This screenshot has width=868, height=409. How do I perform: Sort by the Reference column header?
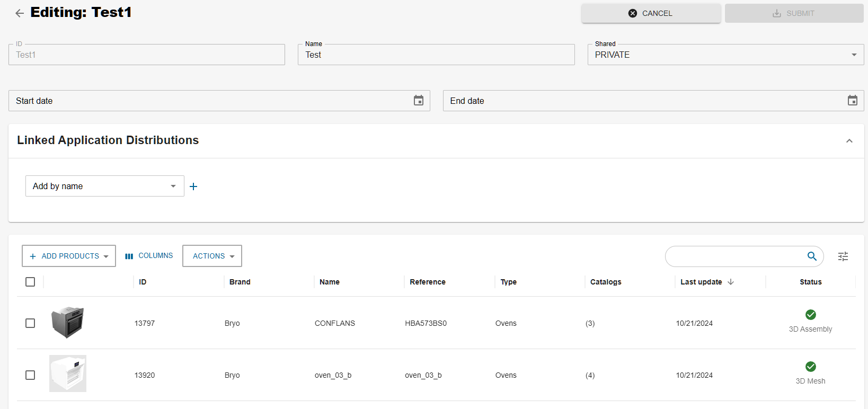(428, 282)
